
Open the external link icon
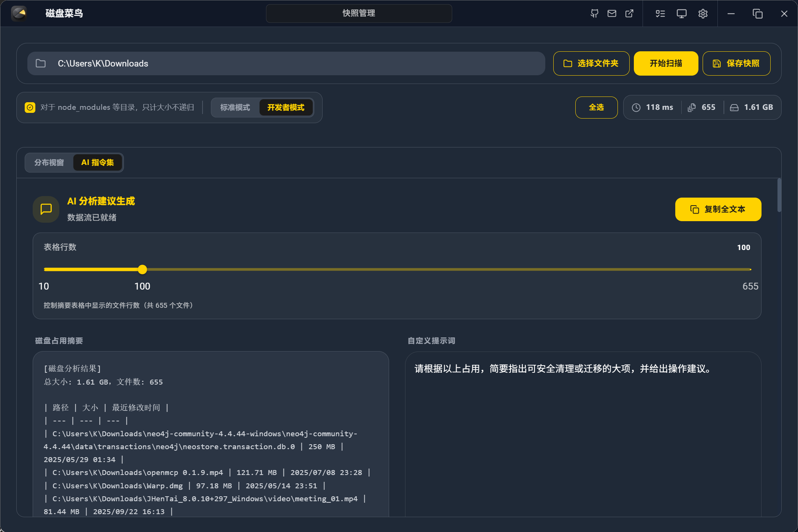(630, 13)
